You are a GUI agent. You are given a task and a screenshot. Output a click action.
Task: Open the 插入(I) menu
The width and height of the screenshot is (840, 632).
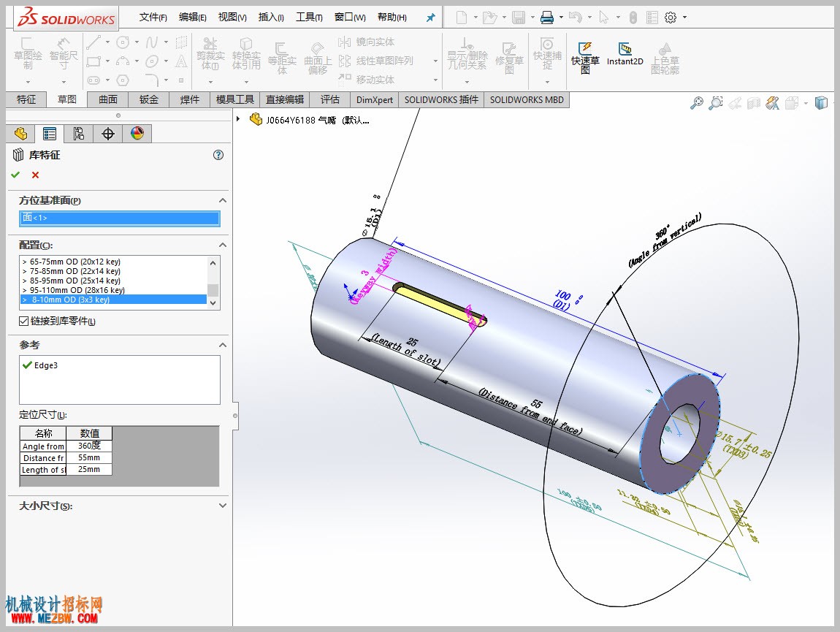[271, 18]
